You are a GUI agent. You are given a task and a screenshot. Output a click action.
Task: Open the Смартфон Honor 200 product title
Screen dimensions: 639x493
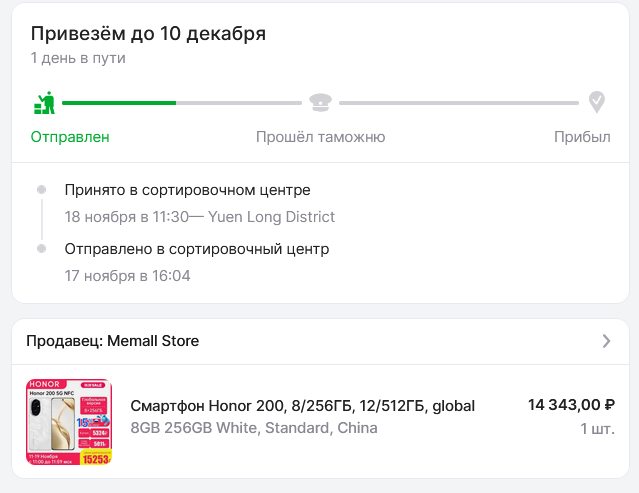(x=302, y=405)
